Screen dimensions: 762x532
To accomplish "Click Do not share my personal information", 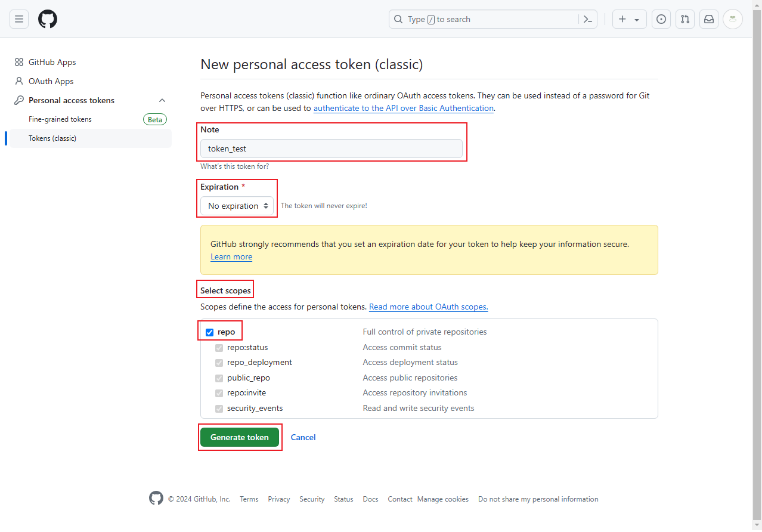I will (538, 499).
